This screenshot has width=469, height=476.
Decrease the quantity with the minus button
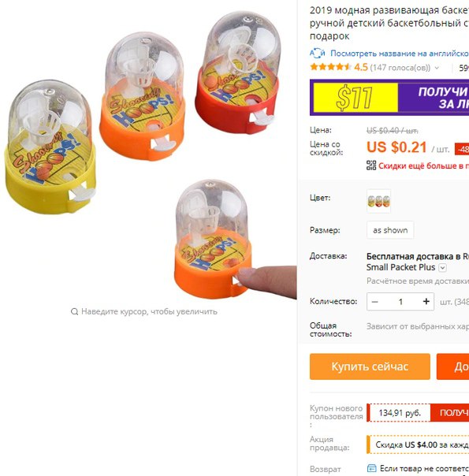coord(375,302)
